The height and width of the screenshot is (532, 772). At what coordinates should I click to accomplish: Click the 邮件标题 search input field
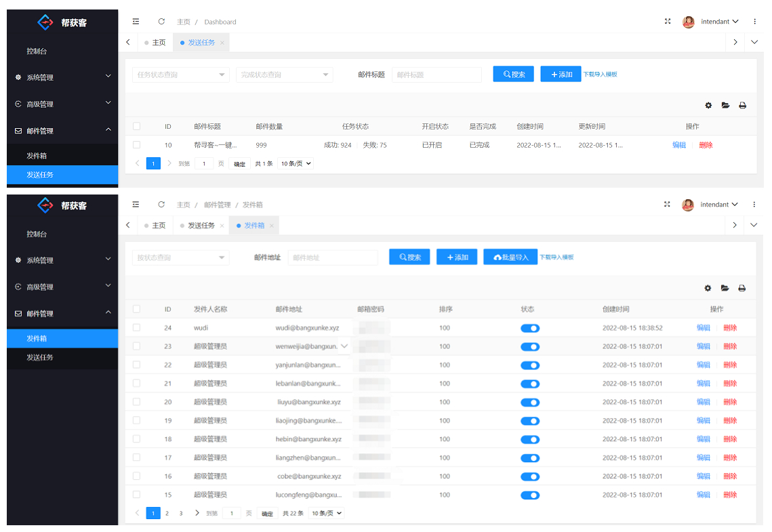pyautogui.click(x=436, y=75)
